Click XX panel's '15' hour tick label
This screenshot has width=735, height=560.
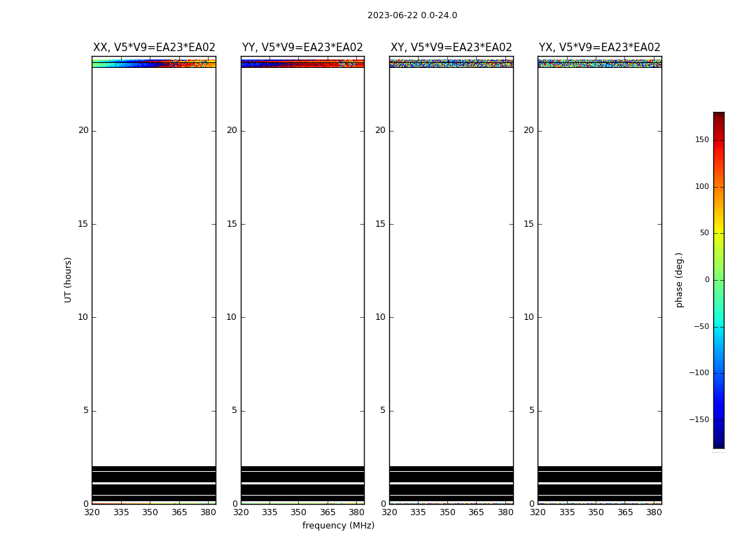pyautogui.click(x=83, y=224)
